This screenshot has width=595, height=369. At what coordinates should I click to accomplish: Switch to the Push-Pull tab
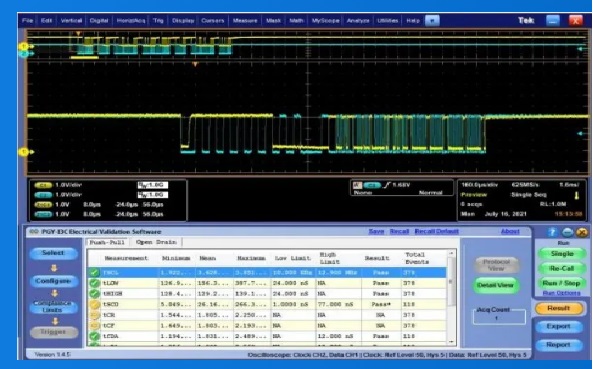click(x=107, y=242)
